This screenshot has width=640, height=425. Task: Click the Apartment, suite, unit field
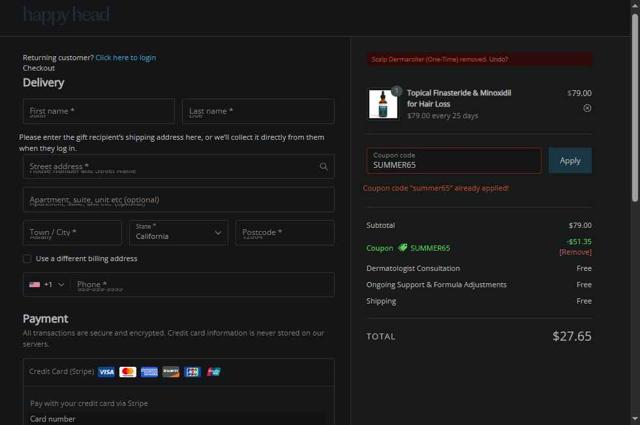click(x=179, y=200)
